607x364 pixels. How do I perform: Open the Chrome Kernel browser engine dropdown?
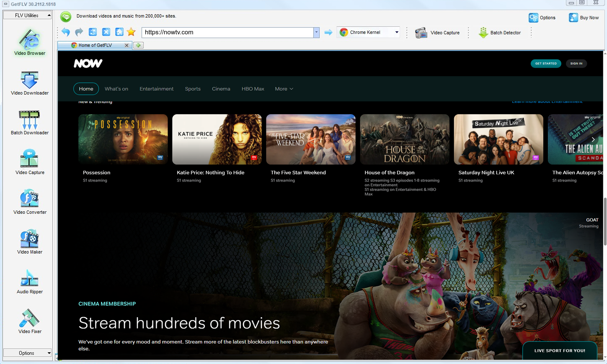pos(369,32)
